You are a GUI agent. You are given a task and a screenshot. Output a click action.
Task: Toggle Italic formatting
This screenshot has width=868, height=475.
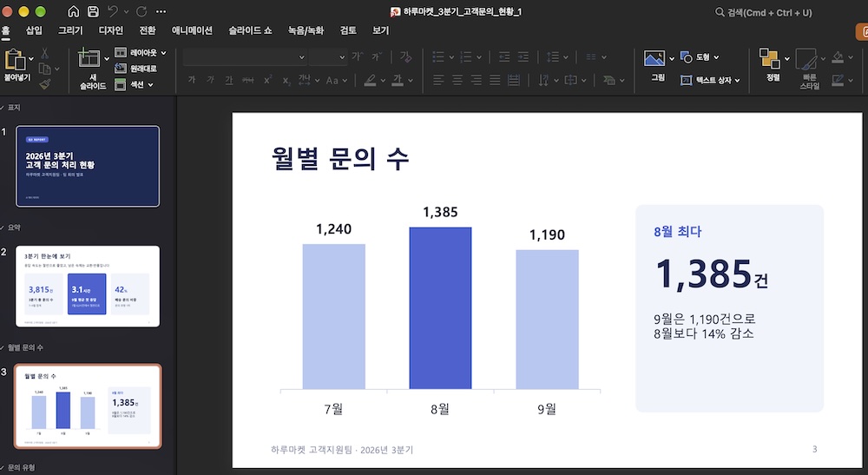pos(210,80)
